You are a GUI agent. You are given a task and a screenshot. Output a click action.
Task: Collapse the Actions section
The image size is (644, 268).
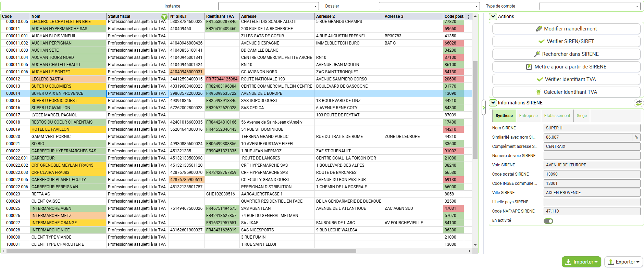tap(493, 16)
